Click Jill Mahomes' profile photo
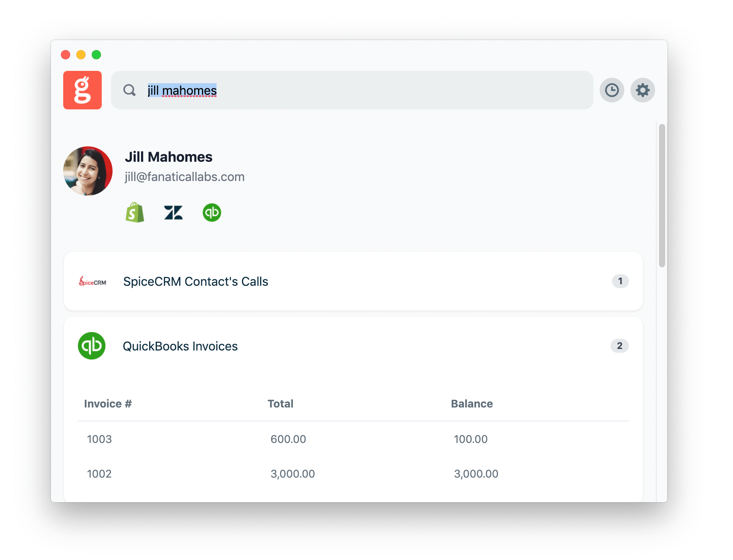Viewport: 733px width, 560px height. pyautogui.click(x=88, y=171)
